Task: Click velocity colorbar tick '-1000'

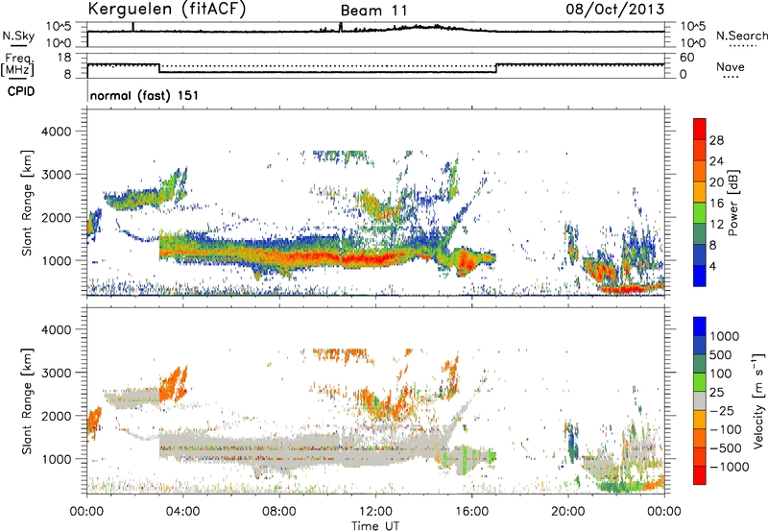Action: [729, 467]
